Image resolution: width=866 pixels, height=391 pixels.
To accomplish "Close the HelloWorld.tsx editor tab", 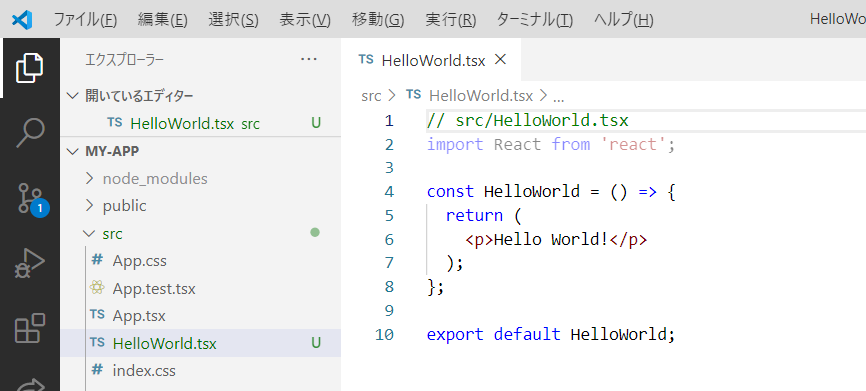I will (500, 60).
